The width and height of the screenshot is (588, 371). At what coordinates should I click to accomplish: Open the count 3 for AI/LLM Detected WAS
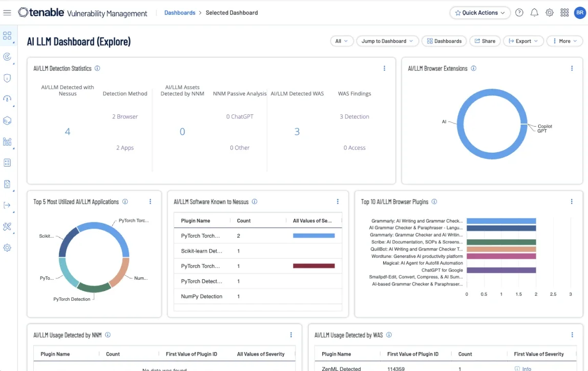point(297,132)
